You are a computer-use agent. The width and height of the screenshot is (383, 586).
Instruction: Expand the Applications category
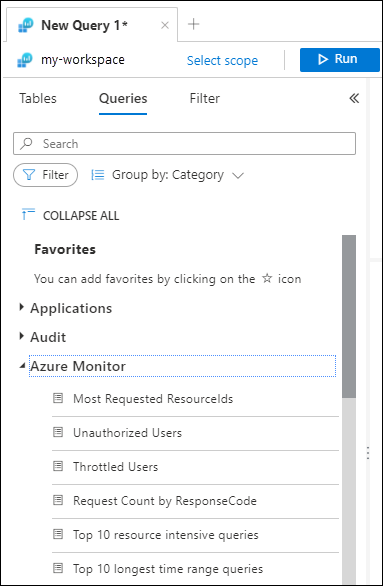[21, 307]
